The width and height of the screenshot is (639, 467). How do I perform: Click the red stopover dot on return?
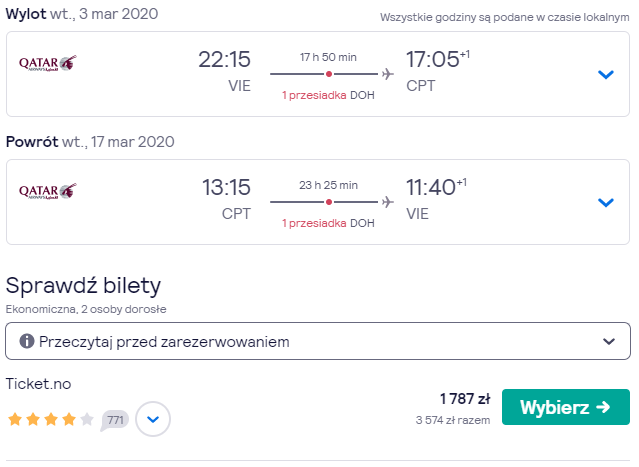click(x=329, y=202)
